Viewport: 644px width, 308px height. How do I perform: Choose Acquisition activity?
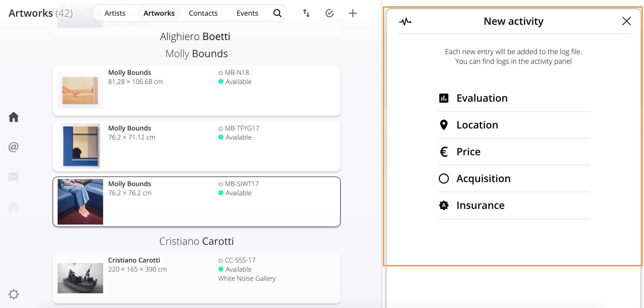coord(514,179)
